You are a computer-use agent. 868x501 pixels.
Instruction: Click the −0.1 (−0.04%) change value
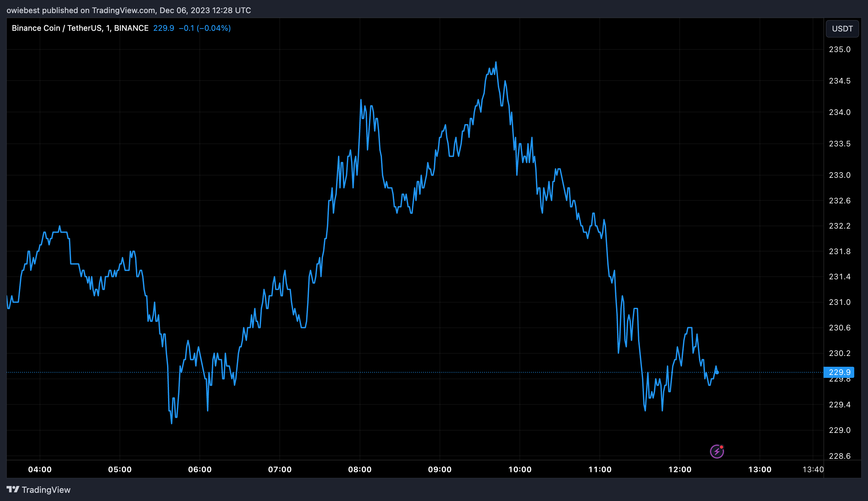[205, 28]
